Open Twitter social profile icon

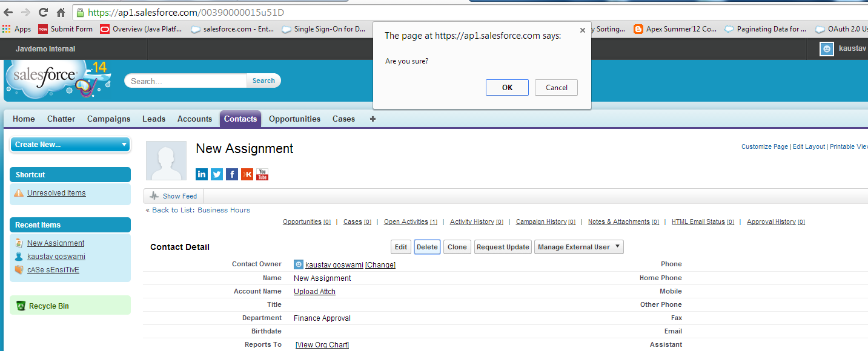coord(217,174)
